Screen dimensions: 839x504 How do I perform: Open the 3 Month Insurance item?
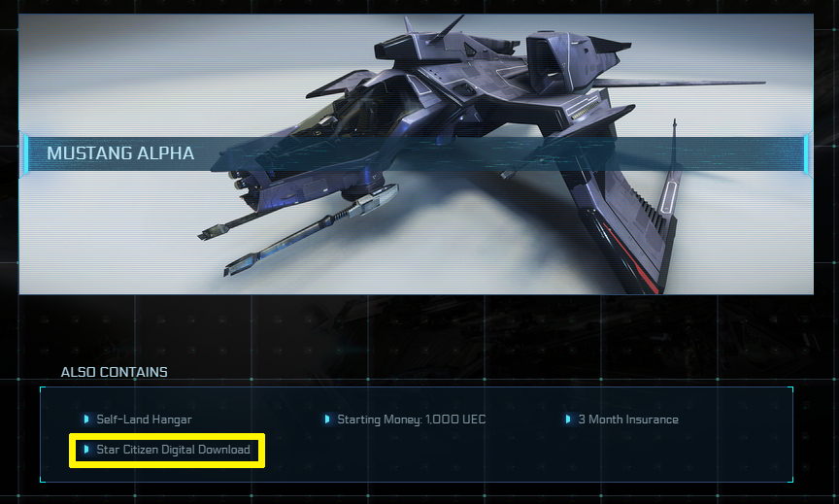click(628, 420)
